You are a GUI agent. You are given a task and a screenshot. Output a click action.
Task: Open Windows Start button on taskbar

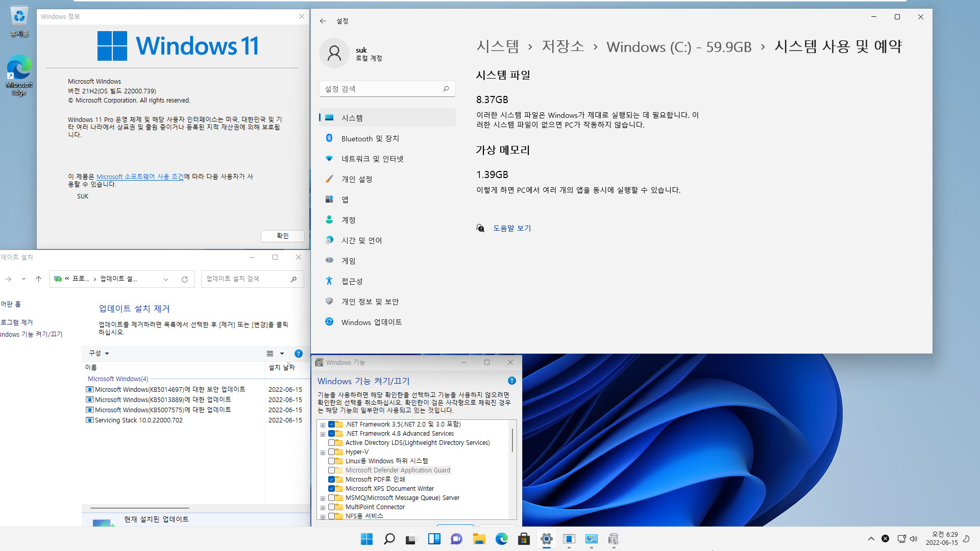tap(366, 539)
